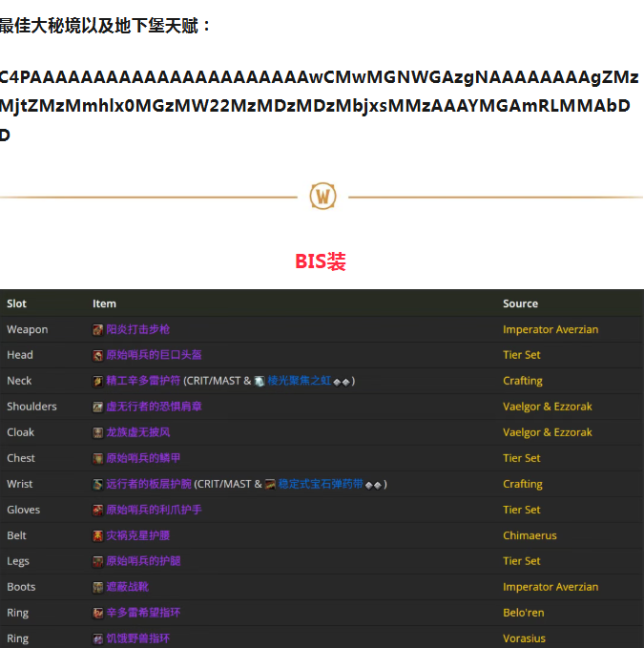Click the WoW emblem in the divider

pos(322,197)
